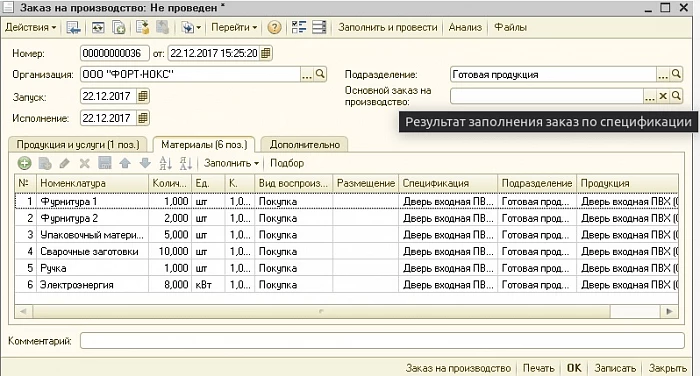Open the Анализ command
Screen dimensions: 700x376
(465, 27)
